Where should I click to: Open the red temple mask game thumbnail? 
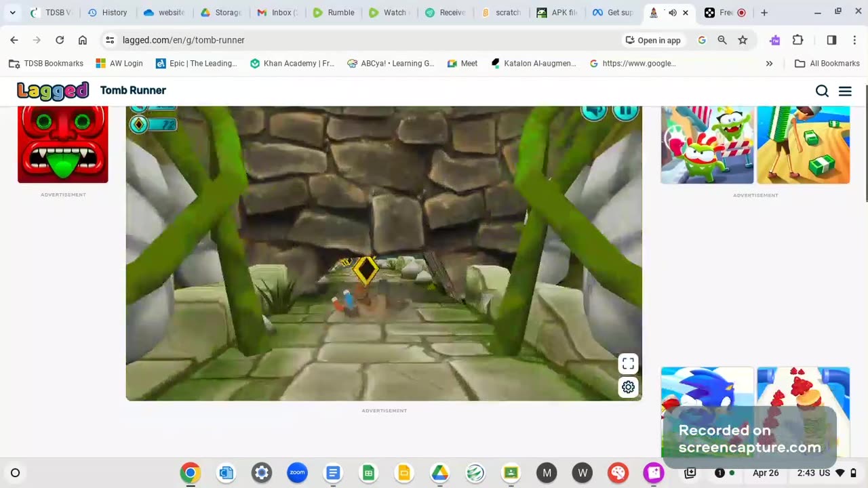click(x=62, y=144)
